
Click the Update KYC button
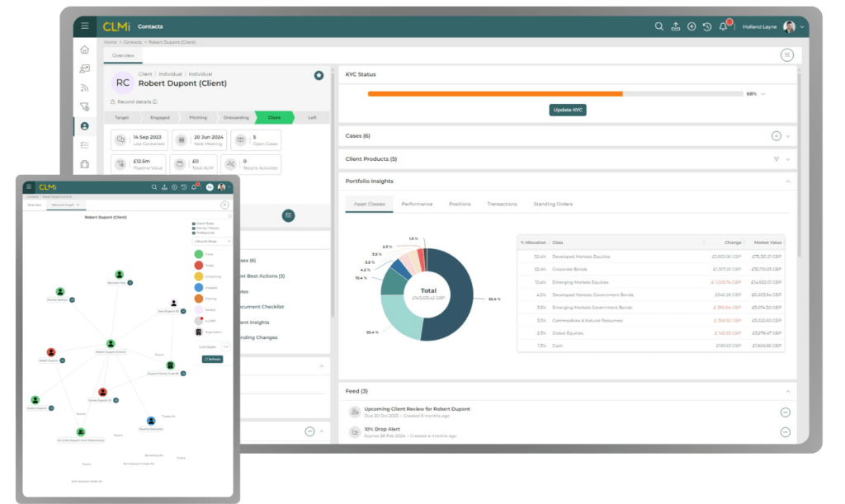[x=567, y=111]
